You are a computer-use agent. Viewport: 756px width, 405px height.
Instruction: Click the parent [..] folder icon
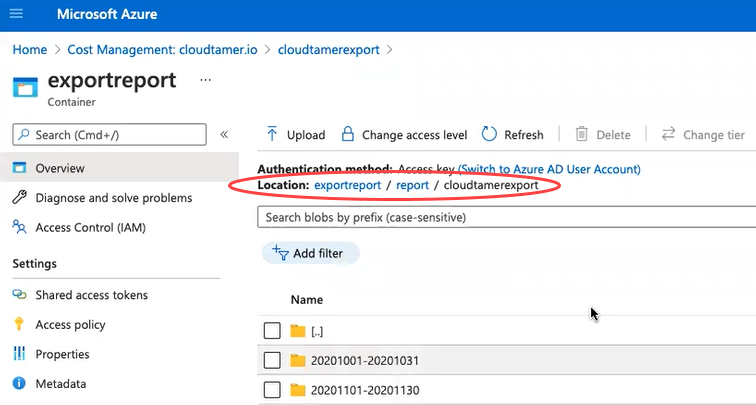298,331
